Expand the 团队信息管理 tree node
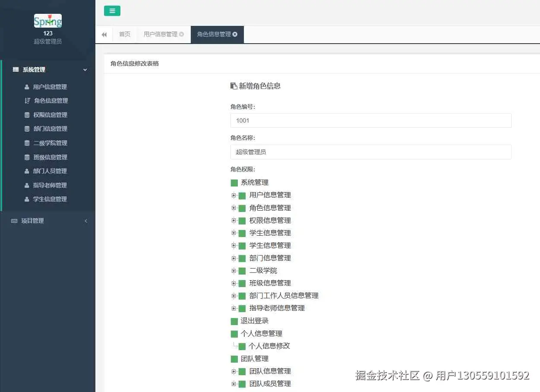This screenshot has height=392, width=540. [234, 371]
